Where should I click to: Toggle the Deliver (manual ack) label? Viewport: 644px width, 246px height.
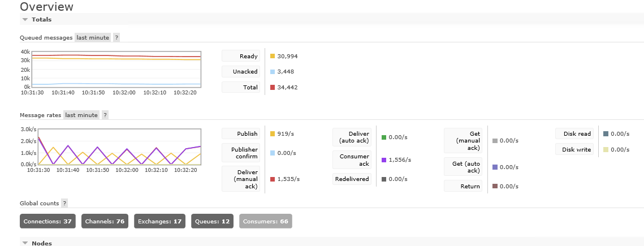(241, 179)
